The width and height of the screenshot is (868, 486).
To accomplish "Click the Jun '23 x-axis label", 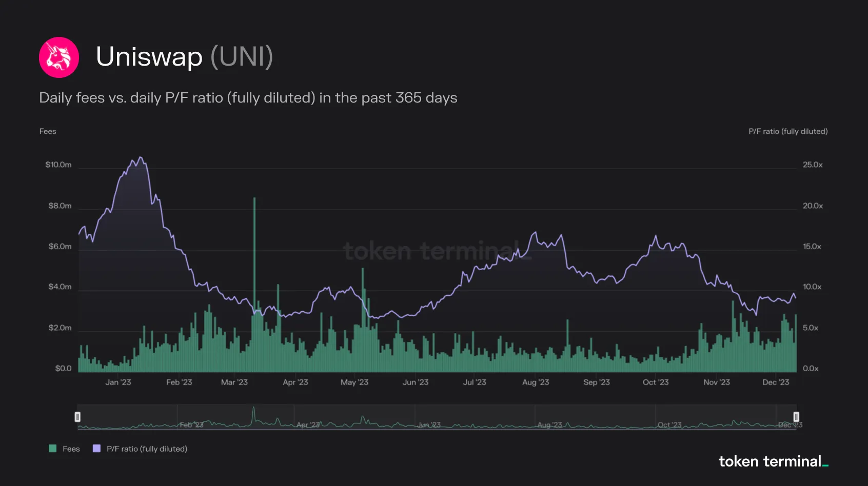I will point(416,382).
